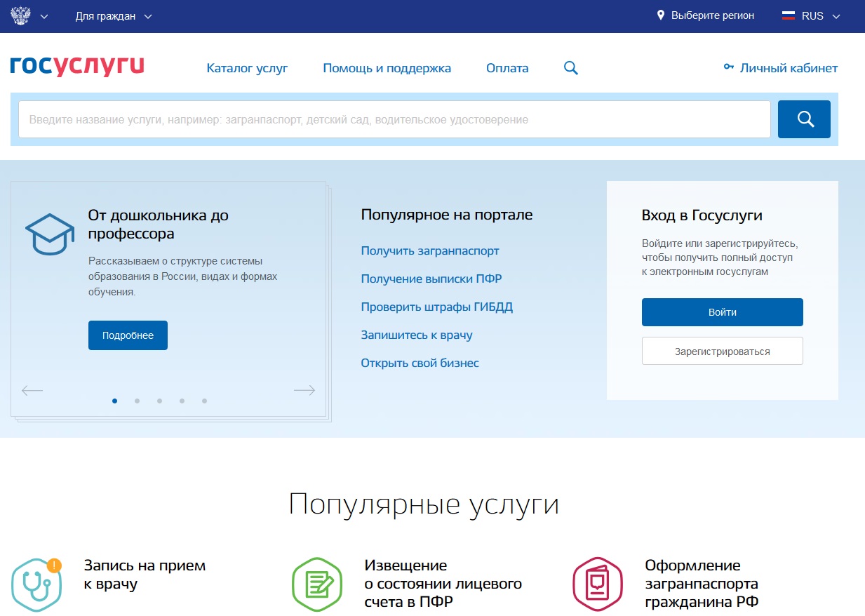
Task: Click the Госуслуги logo
Action: pos(77,67)
